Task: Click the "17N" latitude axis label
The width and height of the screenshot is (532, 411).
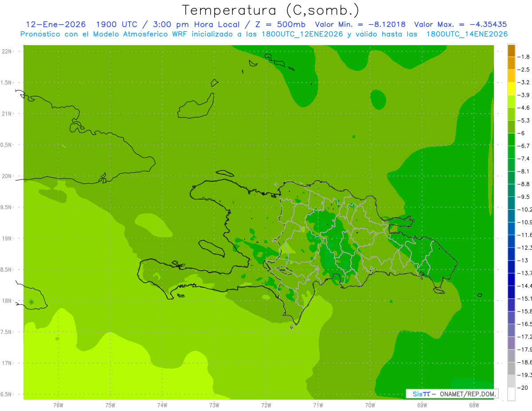Action: click(x=7, y=364)
